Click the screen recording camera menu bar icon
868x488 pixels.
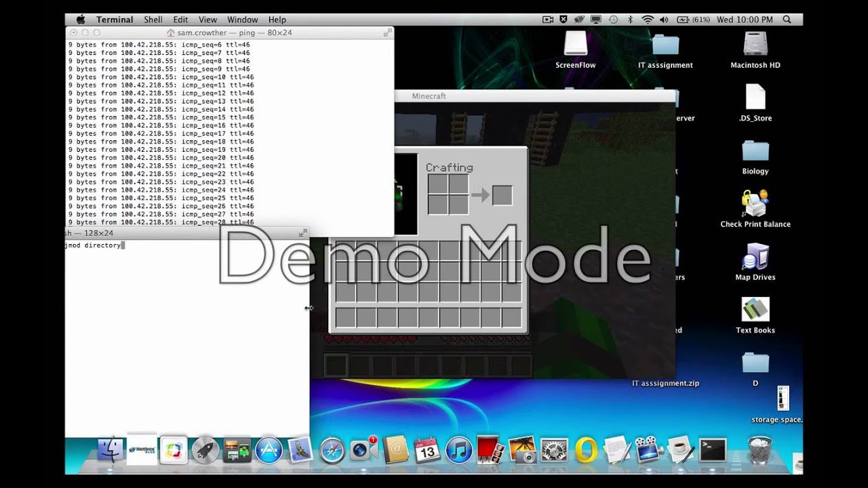click(548, 20)
